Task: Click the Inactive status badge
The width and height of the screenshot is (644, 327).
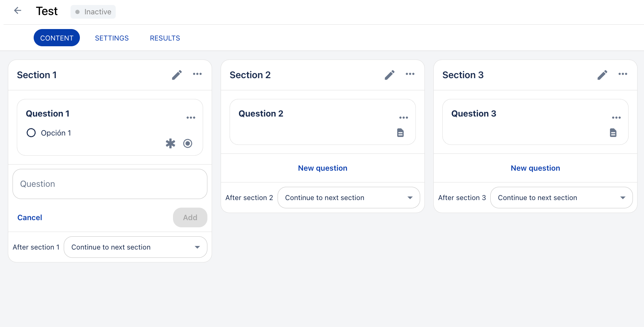Action: pyautogui.click(x=93, y=12)
